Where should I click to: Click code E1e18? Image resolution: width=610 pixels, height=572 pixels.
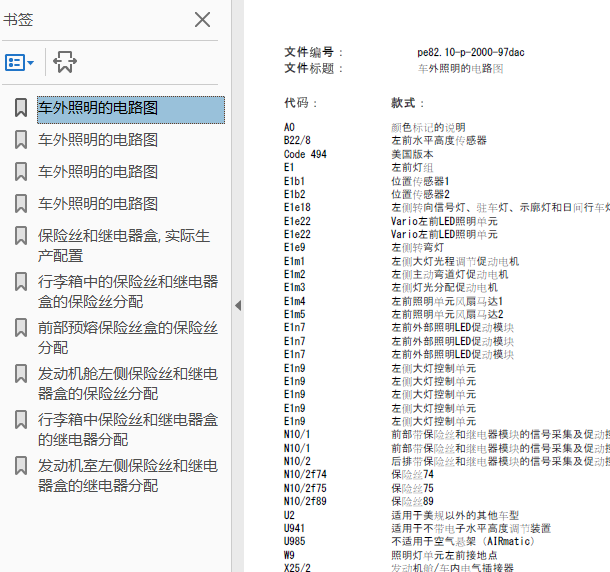click(297, 207)
